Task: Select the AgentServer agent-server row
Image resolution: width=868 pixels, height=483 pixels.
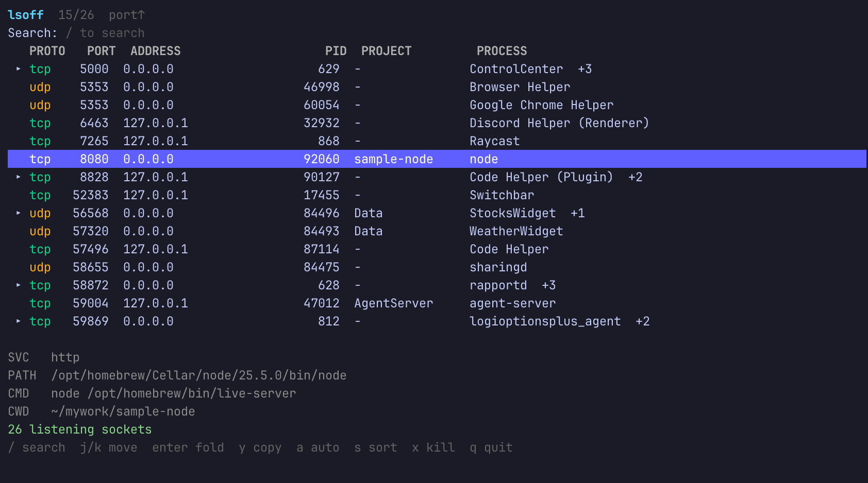Action: pos(437,303)
